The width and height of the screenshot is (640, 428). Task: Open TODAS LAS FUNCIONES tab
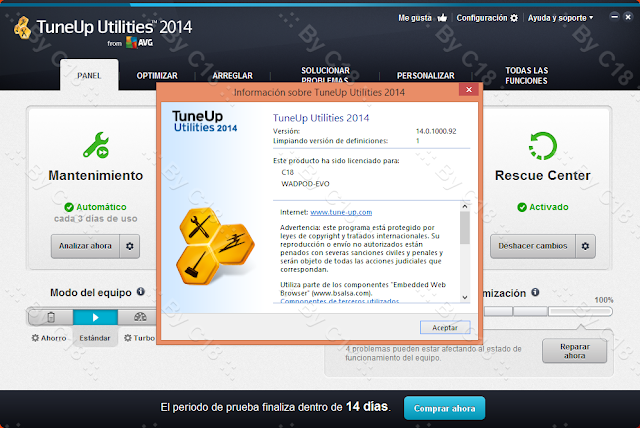[527, 75]
